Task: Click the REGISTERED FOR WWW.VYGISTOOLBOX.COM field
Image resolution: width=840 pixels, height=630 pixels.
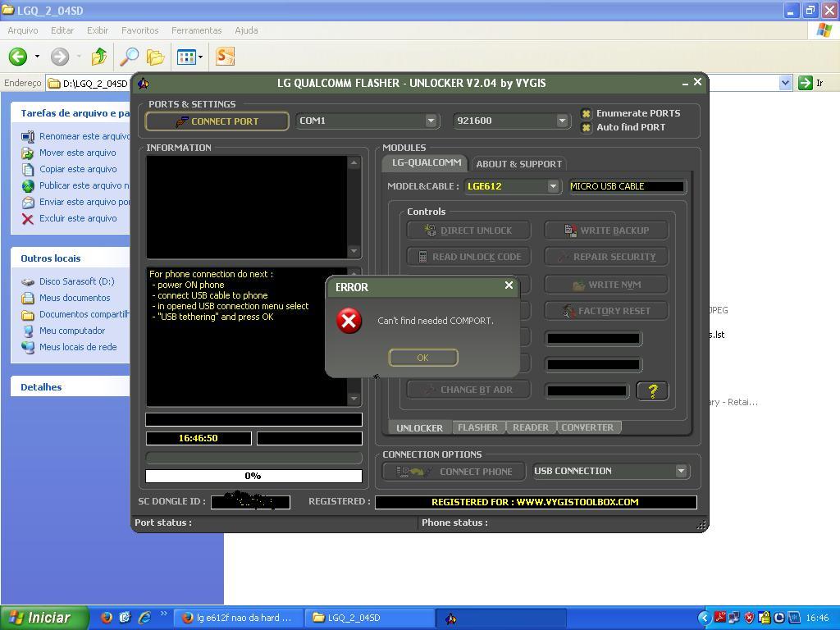Action: (x=536, y=502)
